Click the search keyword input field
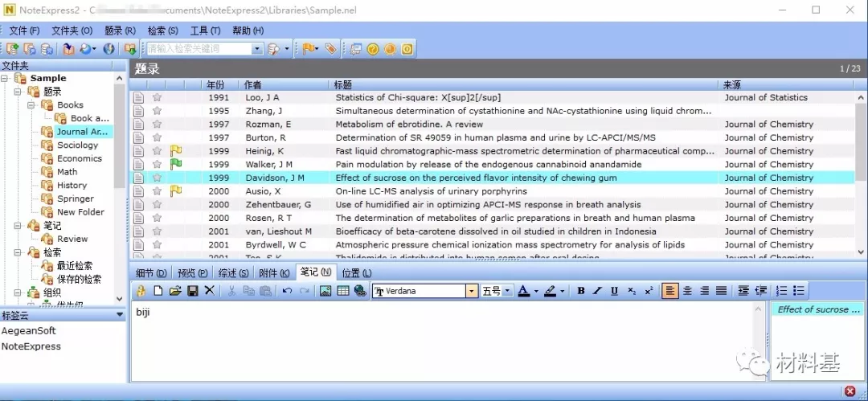 [x=199, y=49]
